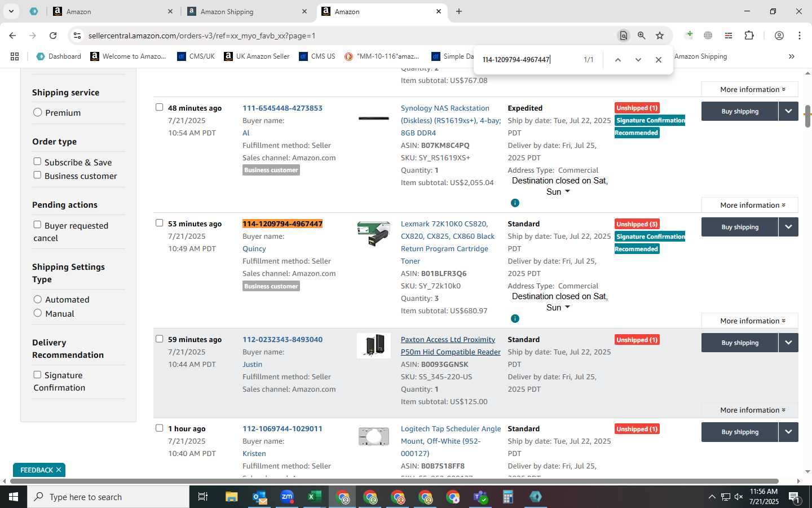
Task: Open Excel from the taskbar
Action: (x=315, y=497)
